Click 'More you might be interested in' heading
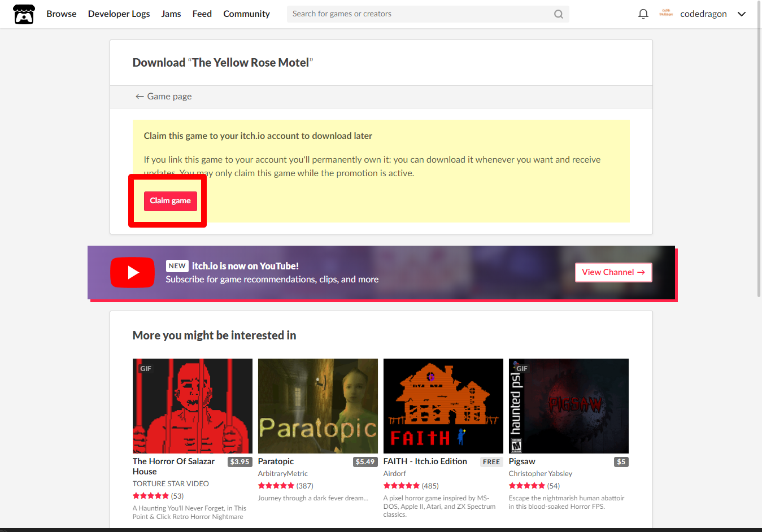Screen dimensions: 762x532 click(x=214, y=335)
